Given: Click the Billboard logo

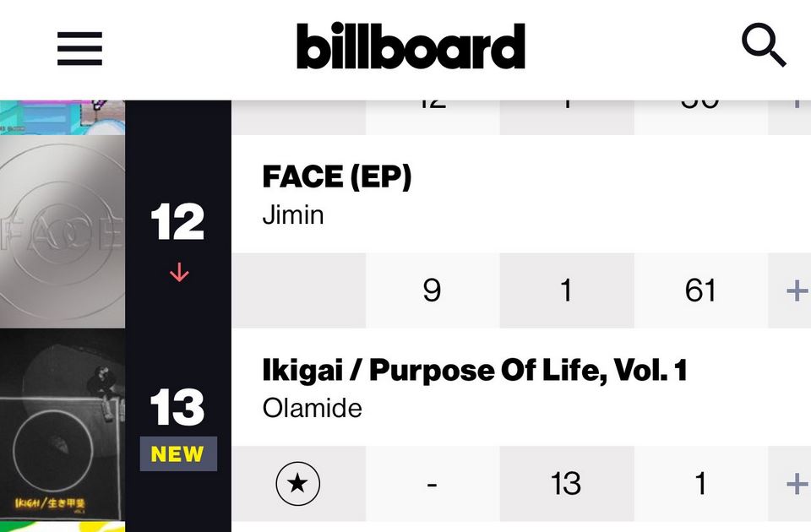Looking at the screenshot, I should (x=411, y=47).
